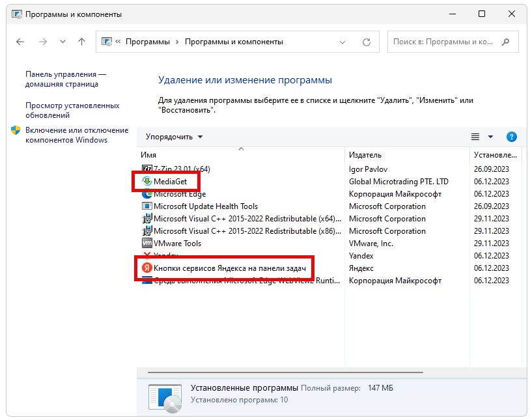This screenshot has width=530, height=420.
Task: Click Программы in the breadcrumb path
Action: click(x=148, y=42)
